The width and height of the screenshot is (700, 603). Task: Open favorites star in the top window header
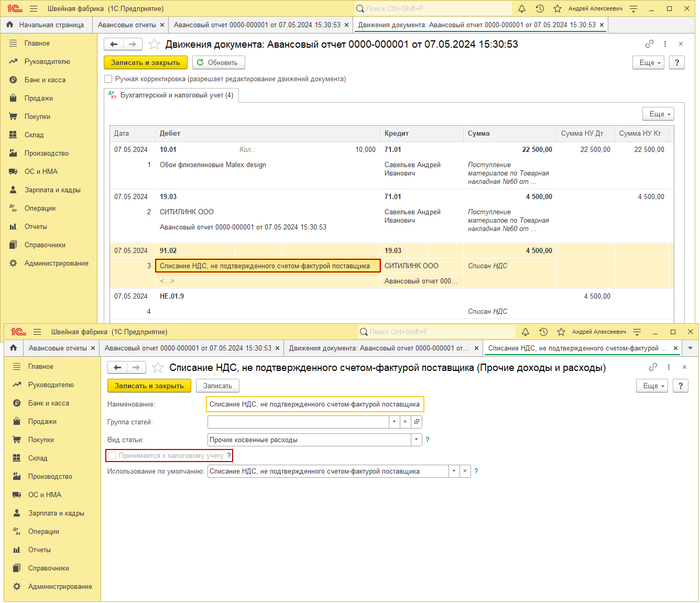point(557,8)
